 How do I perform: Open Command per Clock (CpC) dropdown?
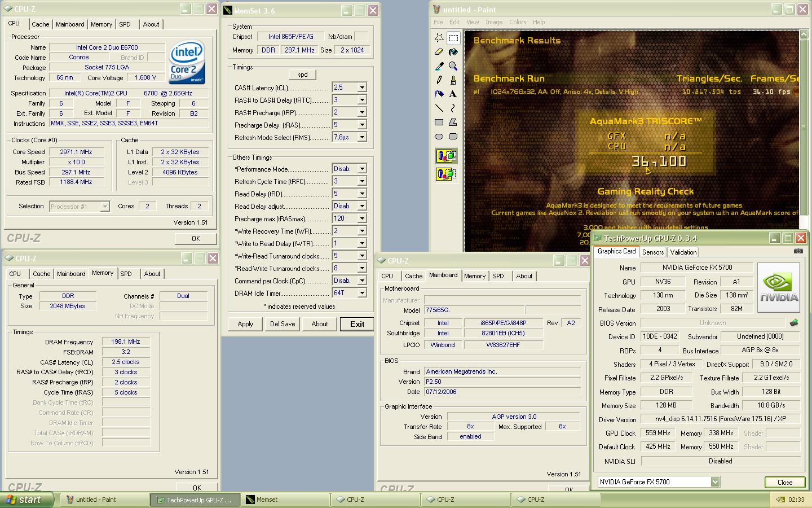pyautogui.click(x=362, y=281)
